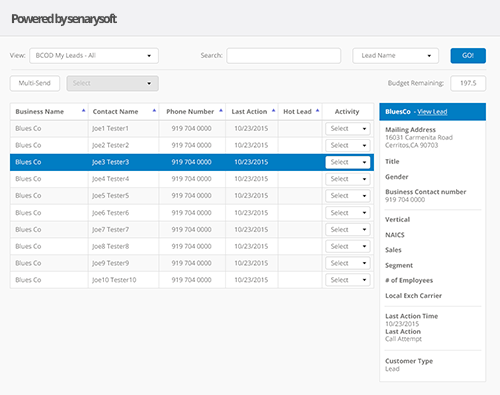
Task: Click the Call Attempt last action value
Action: click(x=403, y=339)
